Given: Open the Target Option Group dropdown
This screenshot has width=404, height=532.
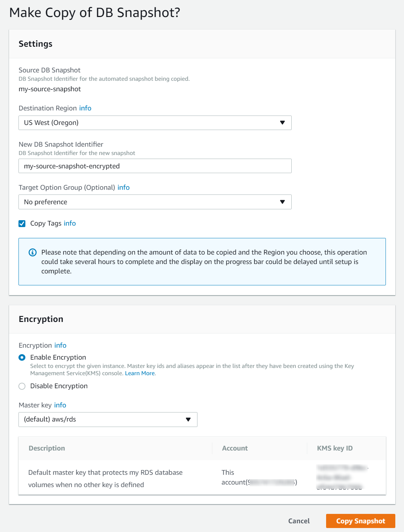Looking at the screenshot, I should click(155, 202).
